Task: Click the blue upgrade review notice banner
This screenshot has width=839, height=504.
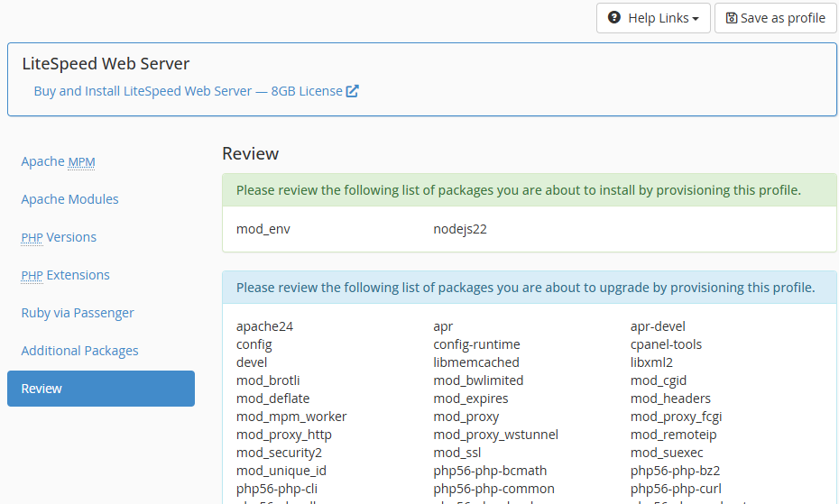Action: click(529, 288)
